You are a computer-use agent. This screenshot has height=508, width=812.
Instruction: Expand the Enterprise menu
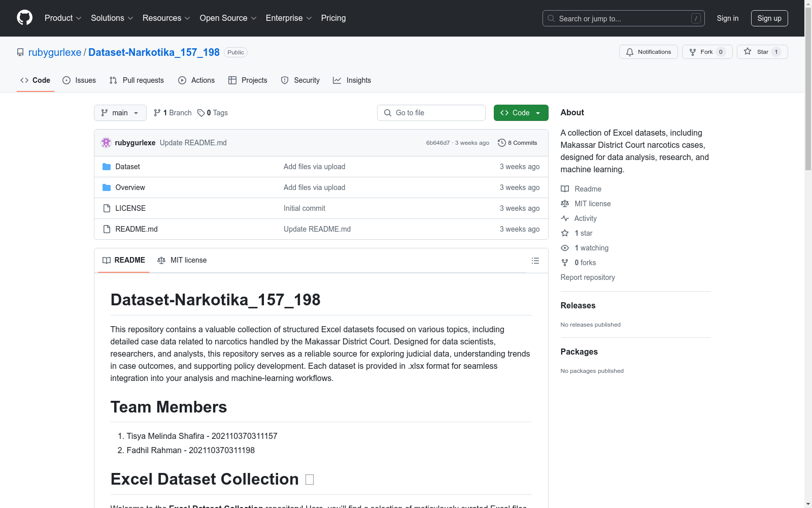click(x=289, y=18)
